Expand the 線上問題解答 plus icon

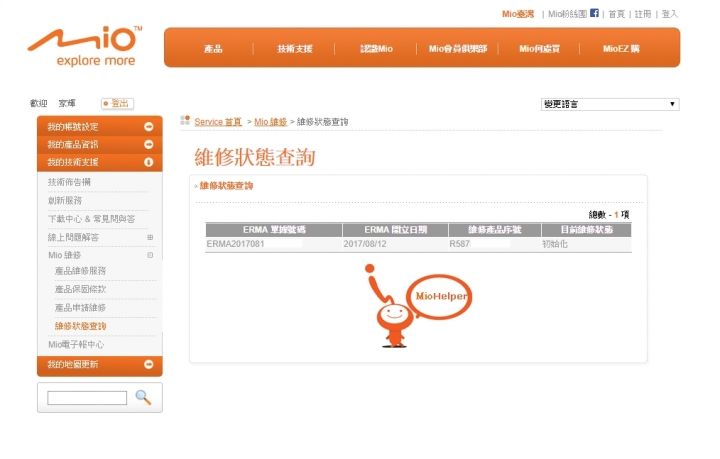click(x=150, y=237)
